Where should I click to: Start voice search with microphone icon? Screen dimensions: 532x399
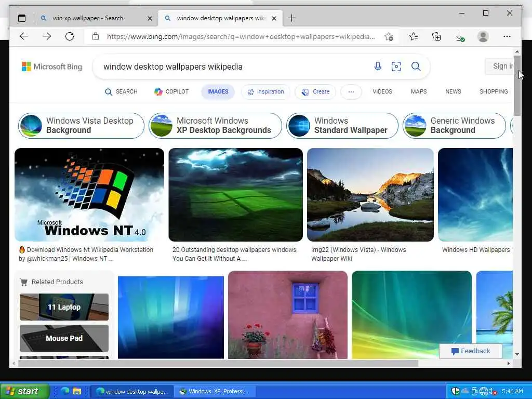coord(378,66)
